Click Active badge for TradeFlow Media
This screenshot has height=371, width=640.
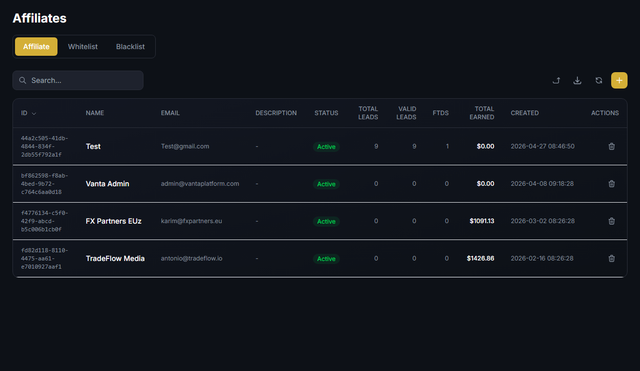point(326,259)
